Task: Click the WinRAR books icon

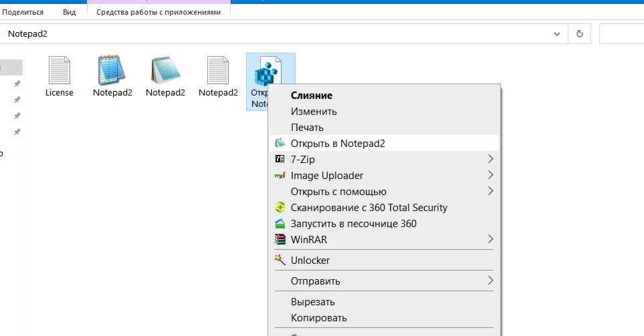Action: click(x=280, y=240)
